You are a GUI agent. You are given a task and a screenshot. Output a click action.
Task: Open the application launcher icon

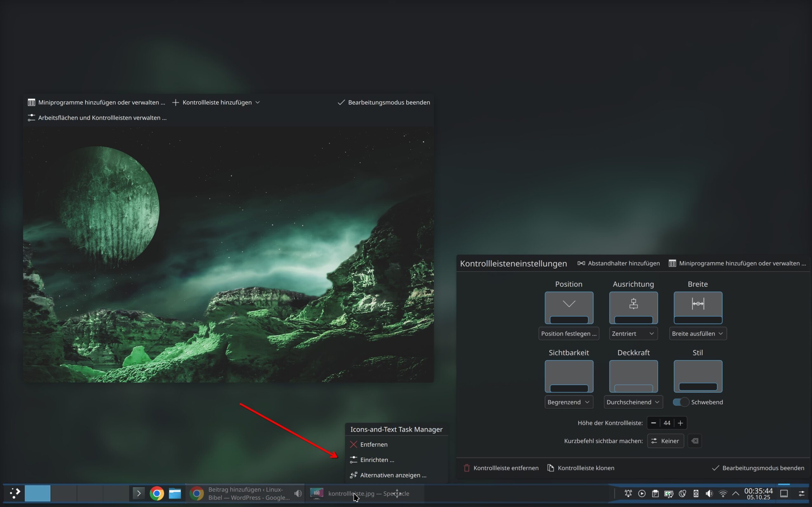15,493
